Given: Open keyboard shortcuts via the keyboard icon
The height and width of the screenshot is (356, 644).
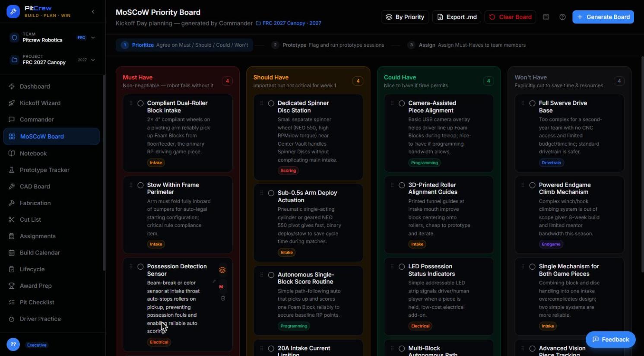Looking at the screenshot, I should coord(546,17).
